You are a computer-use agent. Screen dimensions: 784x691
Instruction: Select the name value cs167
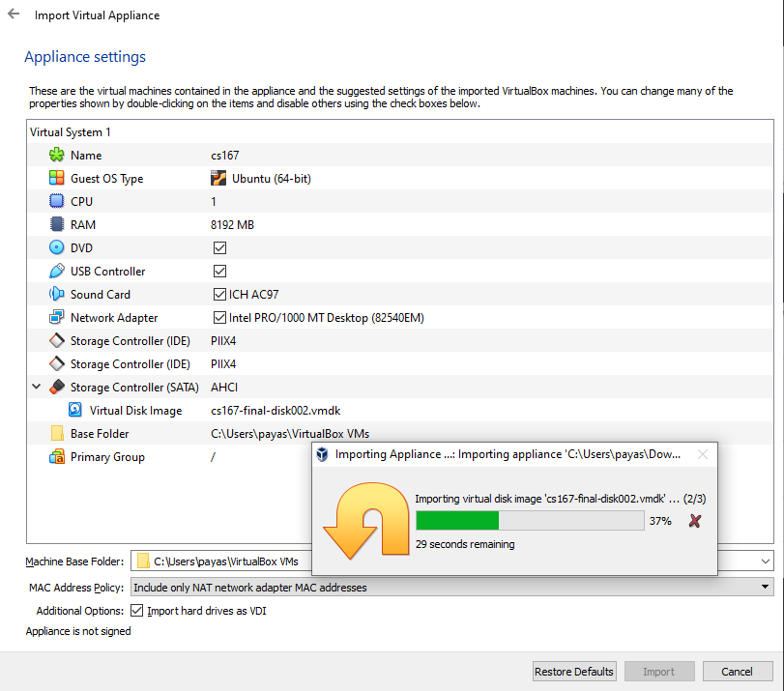tap(225, 155)
